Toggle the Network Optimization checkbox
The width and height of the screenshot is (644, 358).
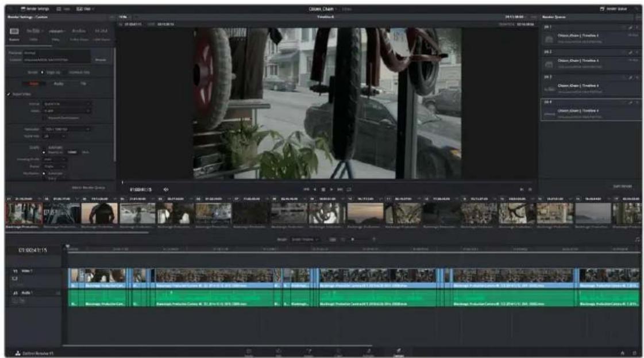click(45, 118)
